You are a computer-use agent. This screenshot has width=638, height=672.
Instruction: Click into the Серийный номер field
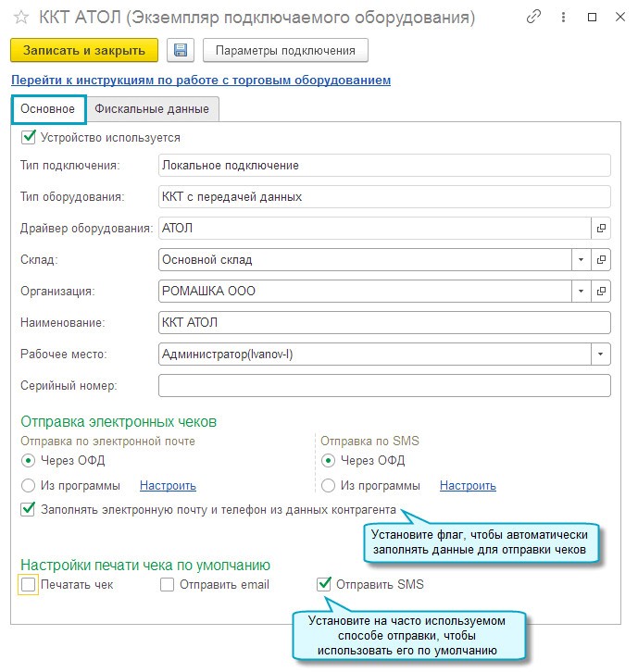(384, 385)
